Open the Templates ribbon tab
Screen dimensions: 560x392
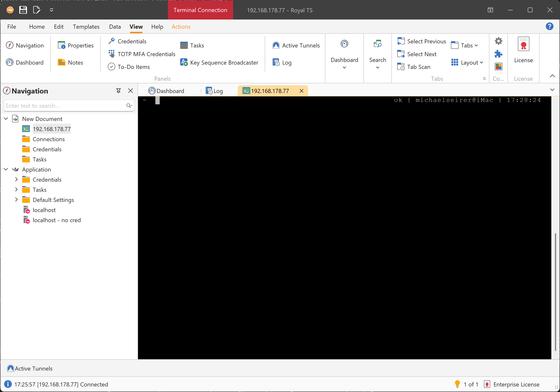[86, 27]
